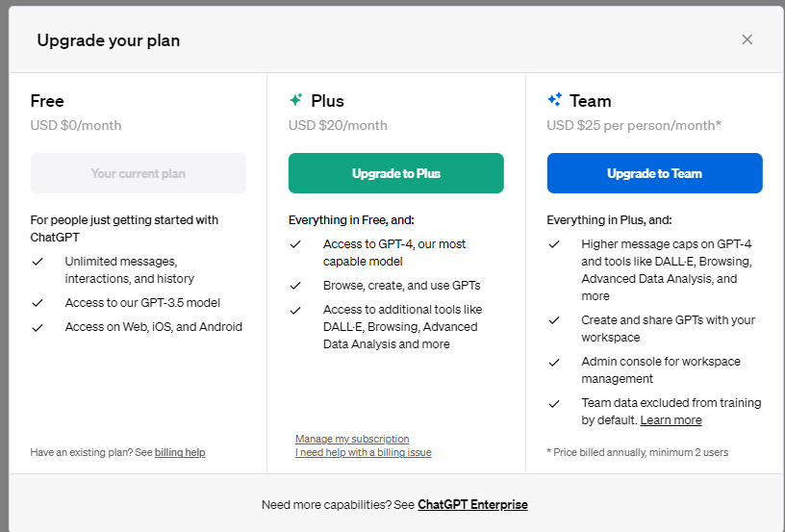Screen dimensions: 785x532
Task: Click I need help with a billing issue
Action: tap(363, 452)
